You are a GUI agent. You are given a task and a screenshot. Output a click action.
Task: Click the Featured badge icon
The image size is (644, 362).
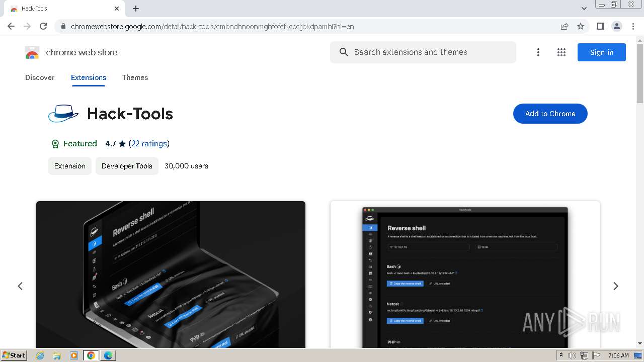point(55,144)
